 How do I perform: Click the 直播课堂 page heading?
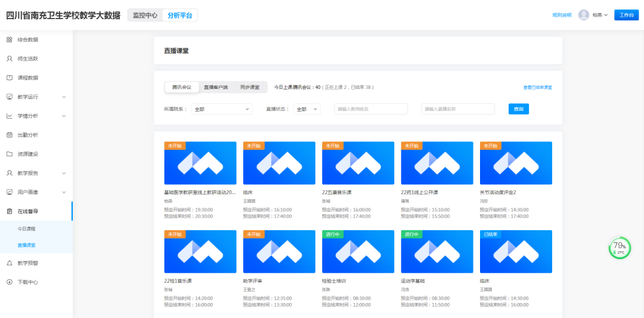(176, 51)
